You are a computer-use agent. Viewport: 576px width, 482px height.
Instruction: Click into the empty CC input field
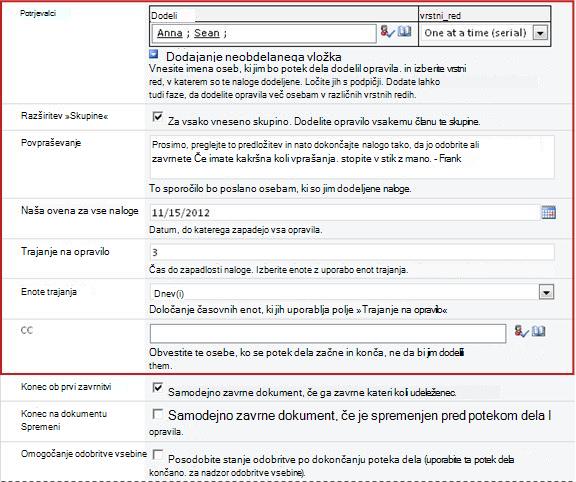coord(328,334)
